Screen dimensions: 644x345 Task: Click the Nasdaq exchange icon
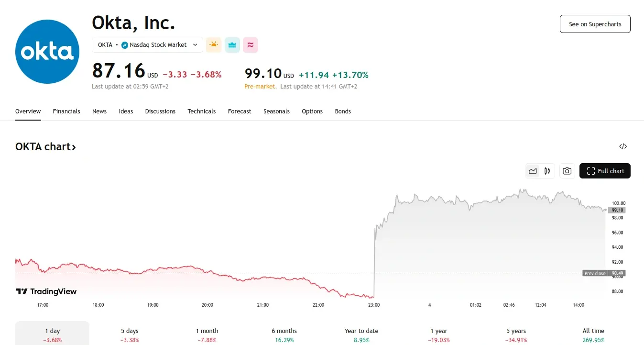pyautogui.click(x=125, y=45)
